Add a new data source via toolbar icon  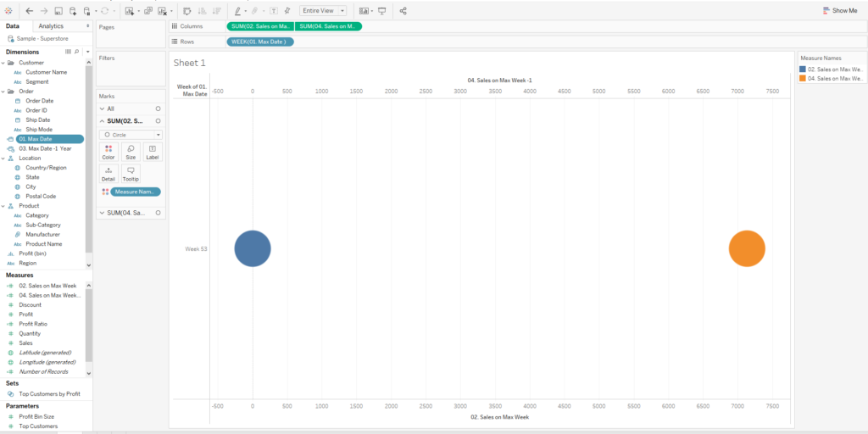point(73,10)
